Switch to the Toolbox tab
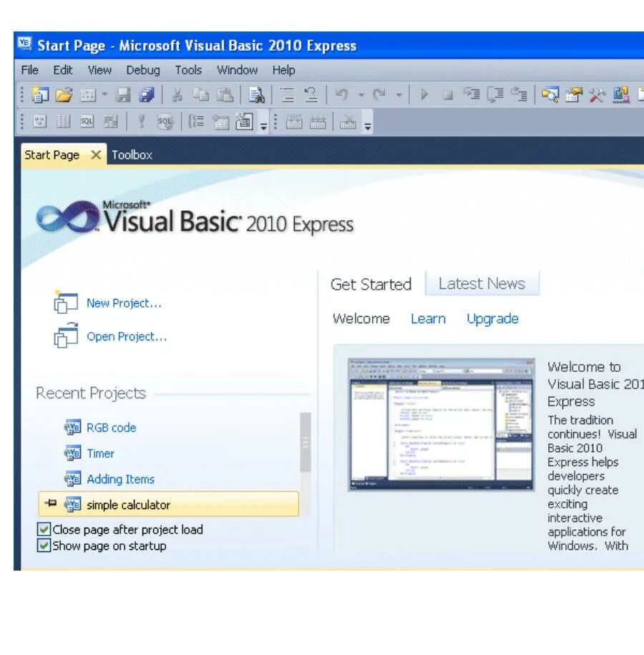644x655 pixels. tap(132, 155)
